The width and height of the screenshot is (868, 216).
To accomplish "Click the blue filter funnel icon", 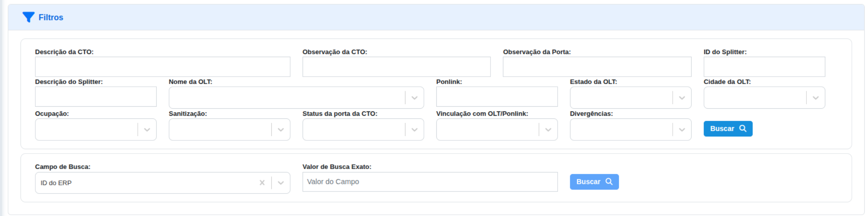I will (x=28, y=16).
